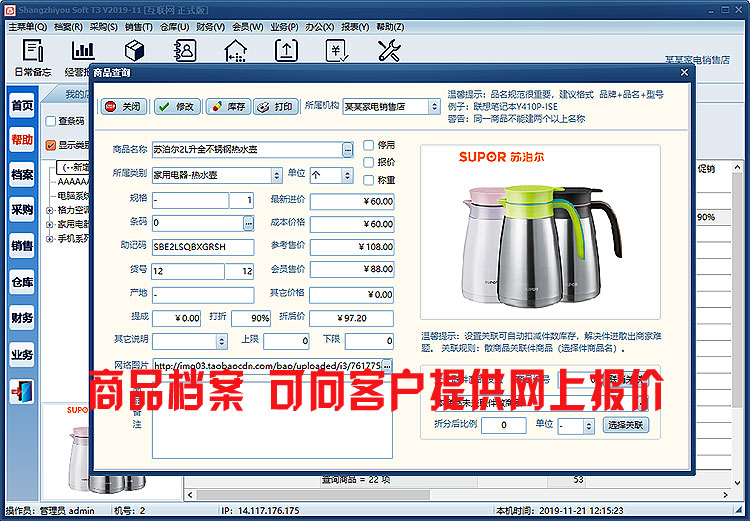Enable the 停用 checkbox
Viewport: 750px width, 521px height.
tap(368, 145)
